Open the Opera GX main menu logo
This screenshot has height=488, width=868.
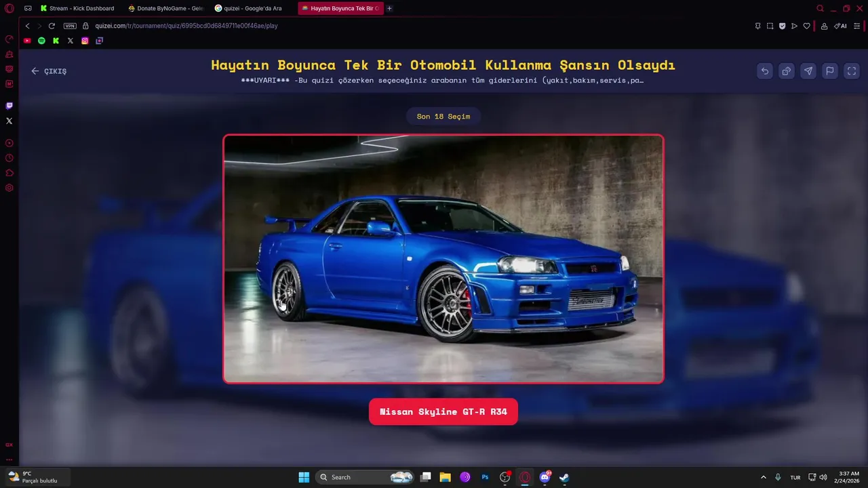[9, 8]
